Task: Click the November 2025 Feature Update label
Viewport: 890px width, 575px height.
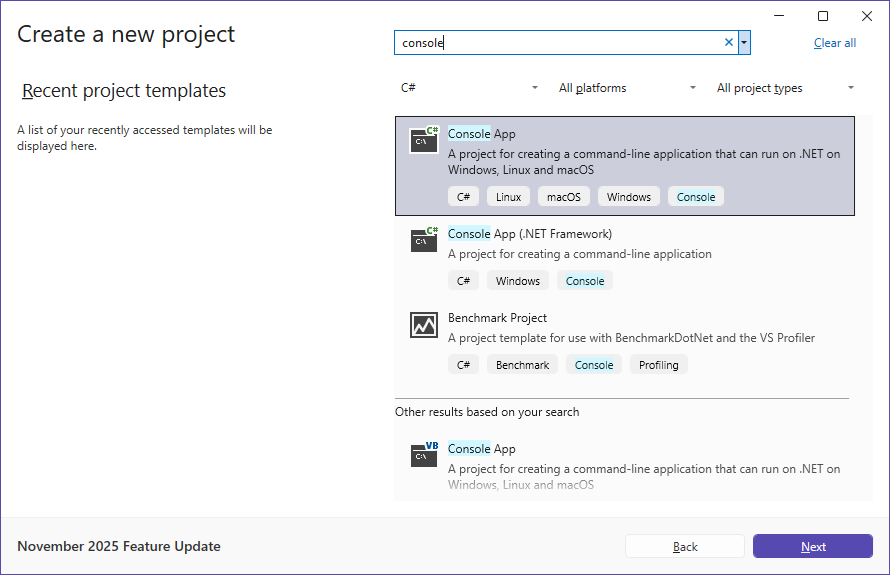Action: 119,546
